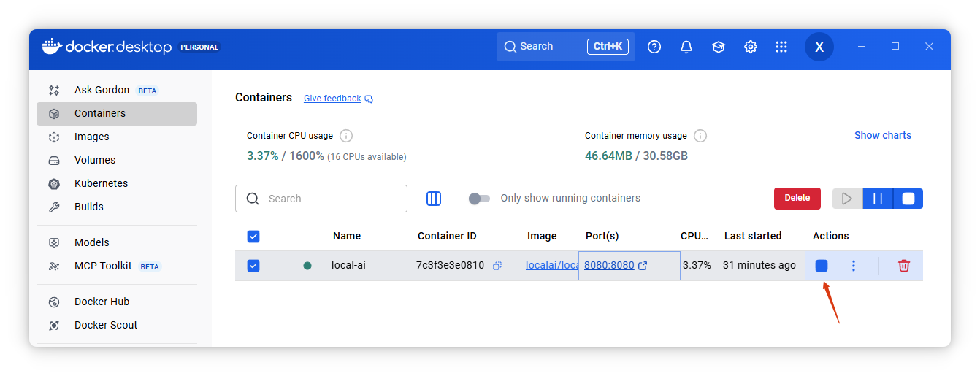This screenshot has height=376, width=980.
Task: Click the memory usage info icon
Action: click(x=700, y=136)
